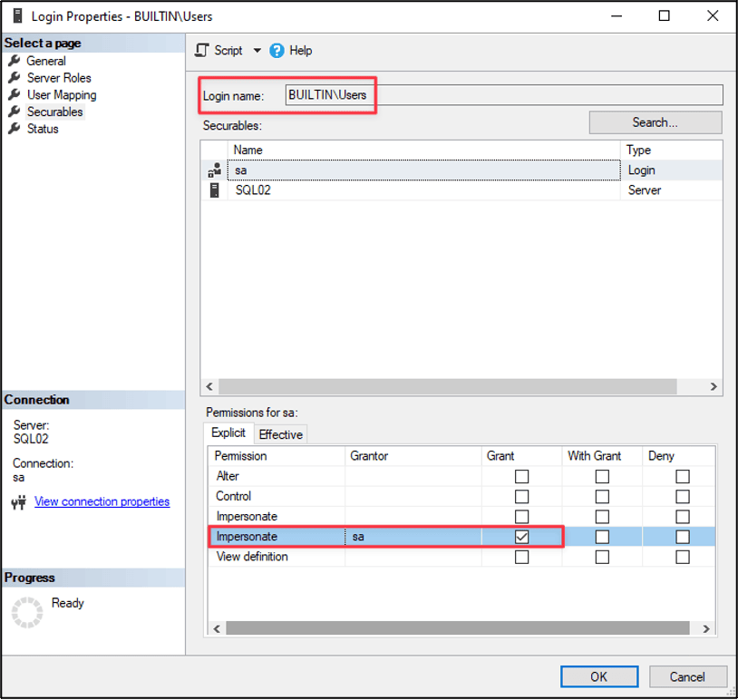Click the Search... button
738x700 pixels.
coord(655,122)
